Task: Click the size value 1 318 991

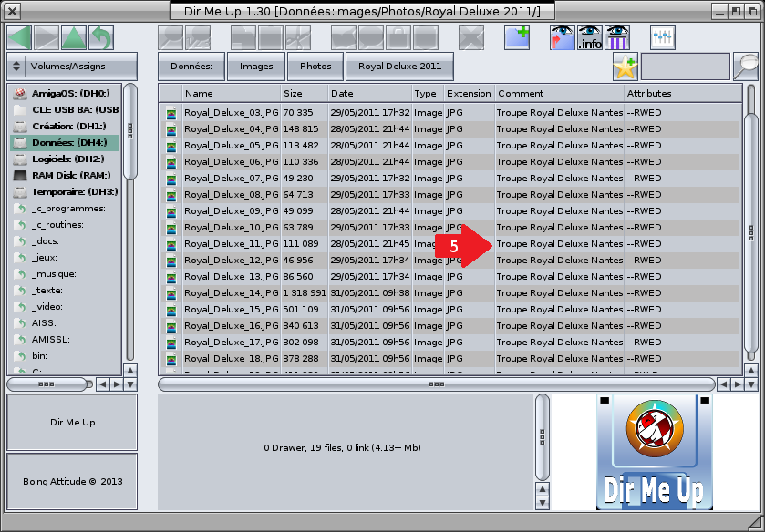Action: tap(305, 293)
